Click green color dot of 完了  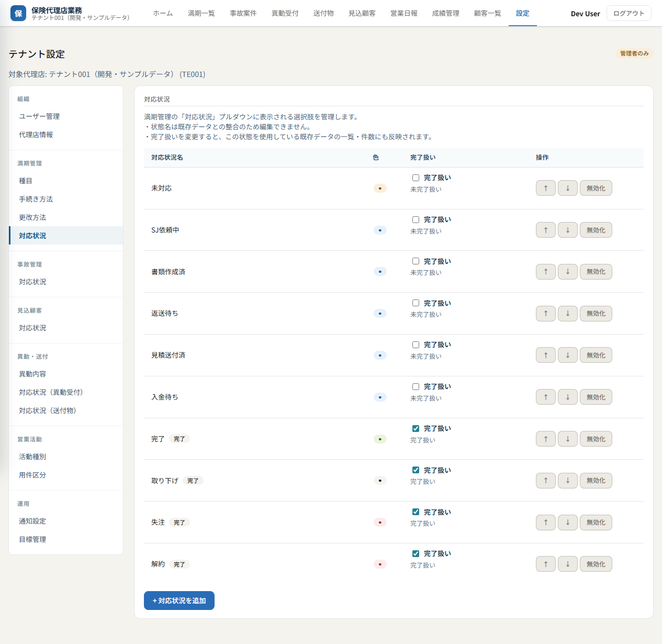click(x=380, y=439)
